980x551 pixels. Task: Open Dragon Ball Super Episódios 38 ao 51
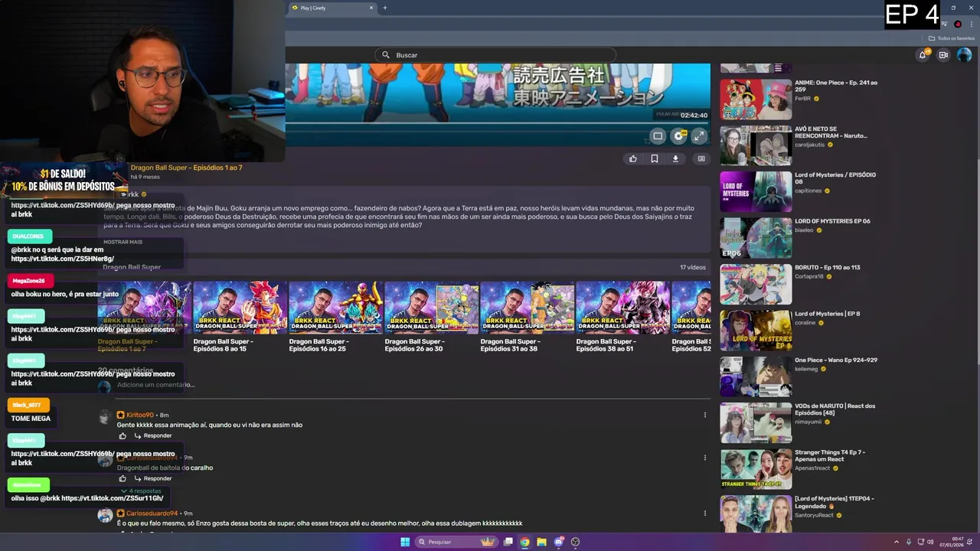coord(623,316)
